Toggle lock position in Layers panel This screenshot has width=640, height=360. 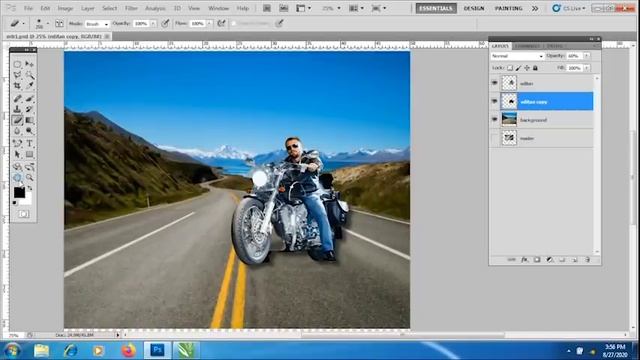527,68
